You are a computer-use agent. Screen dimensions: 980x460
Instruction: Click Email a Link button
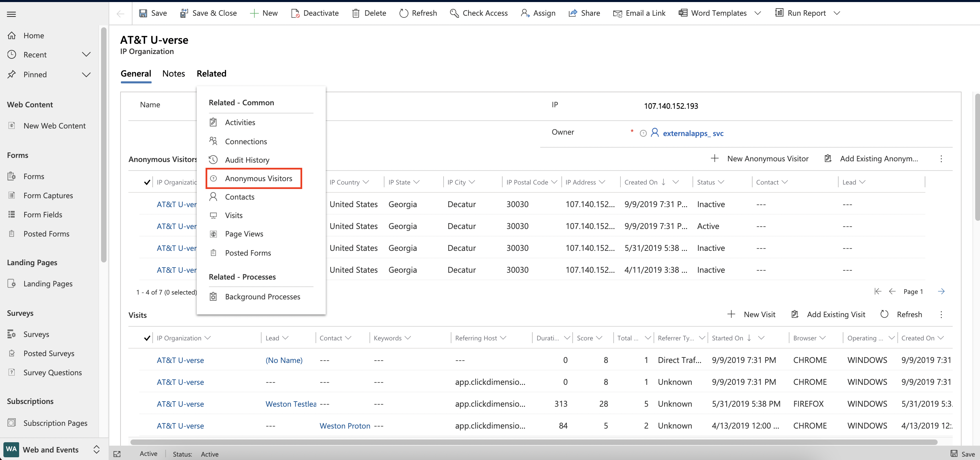click(639, 13)
